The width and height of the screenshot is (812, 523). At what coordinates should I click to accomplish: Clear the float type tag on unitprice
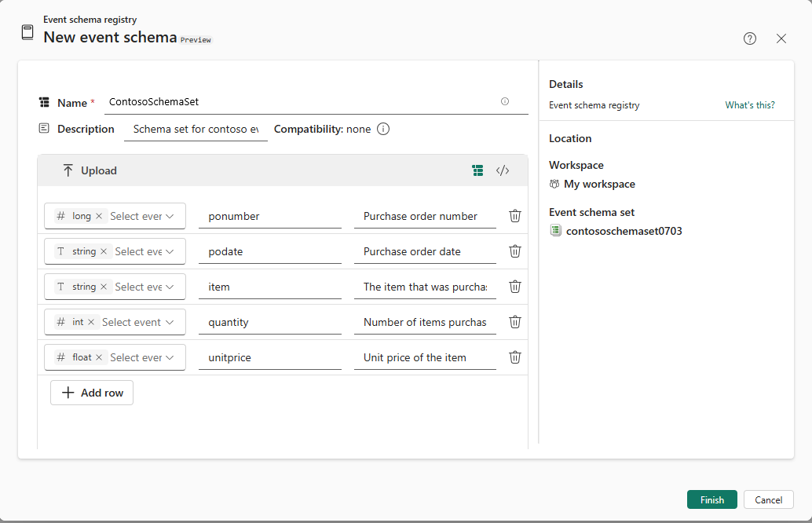(x=99, y=357)
